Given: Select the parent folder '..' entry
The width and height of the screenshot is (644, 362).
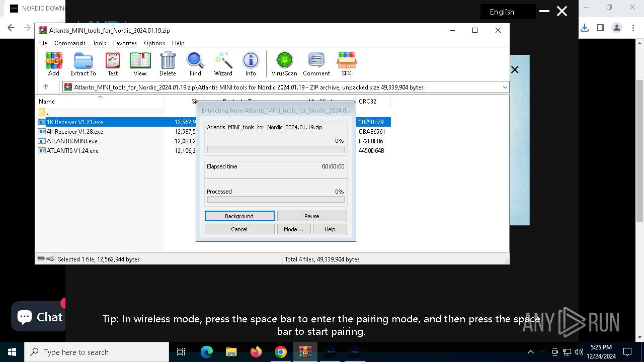Looking at the screenshot, I should pyautogui.click(x=44, y=113).
